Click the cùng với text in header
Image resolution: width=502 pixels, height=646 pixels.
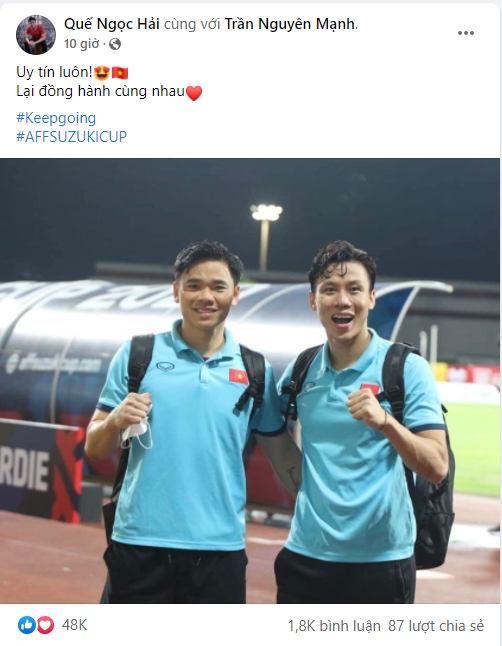pyautogui.click(x=192, y=24)
